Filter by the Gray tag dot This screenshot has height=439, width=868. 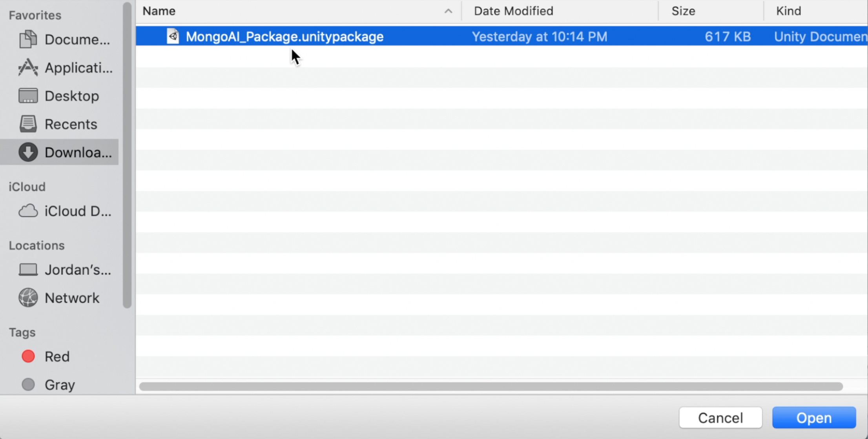pyautogui.click(x=28, y=385)
